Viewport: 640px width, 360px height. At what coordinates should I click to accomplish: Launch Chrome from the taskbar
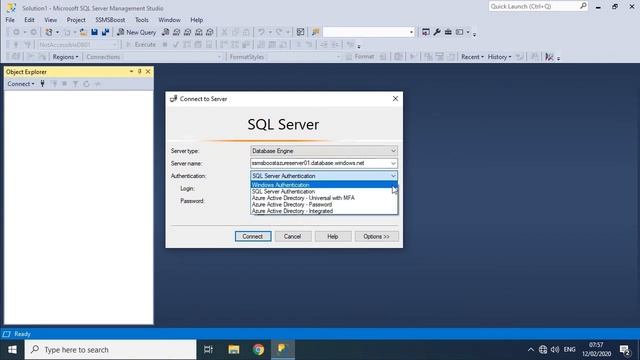(x=258, y=350)
